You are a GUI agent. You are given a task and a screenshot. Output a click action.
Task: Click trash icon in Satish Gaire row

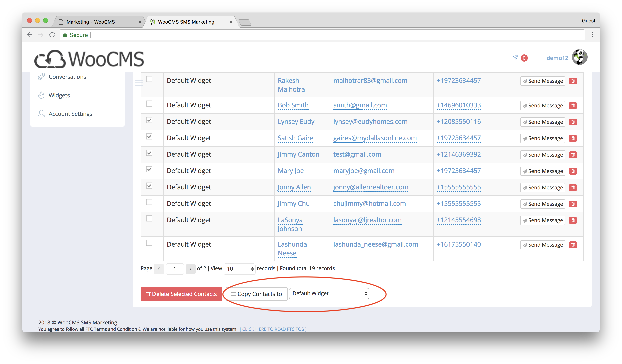tap(573, 138)
